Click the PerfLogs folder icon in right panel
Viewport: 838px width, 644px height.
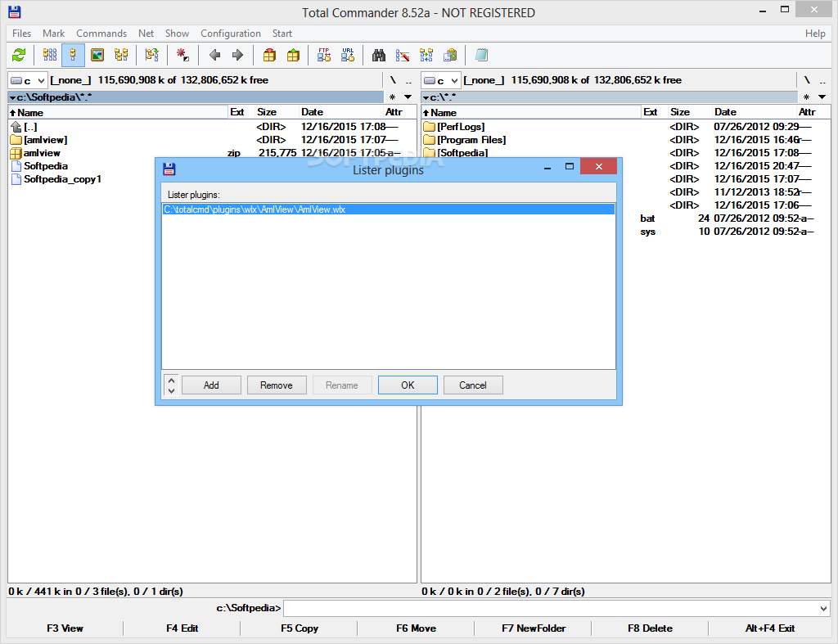pos(429,127)
